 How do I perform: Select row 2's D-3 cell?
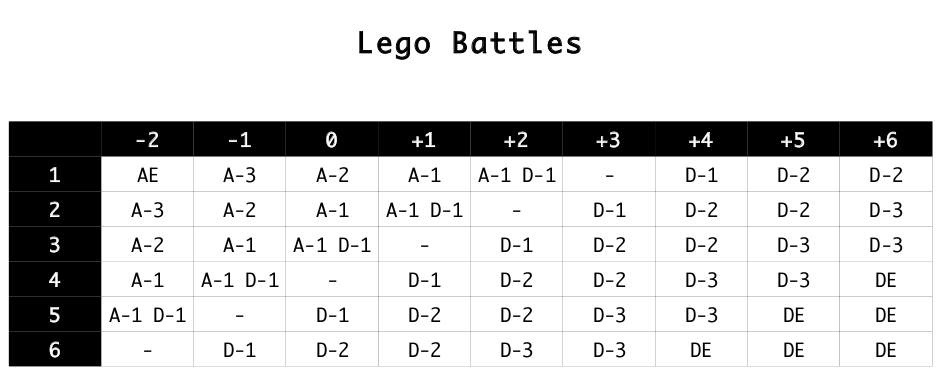click(x=886, y=210)
